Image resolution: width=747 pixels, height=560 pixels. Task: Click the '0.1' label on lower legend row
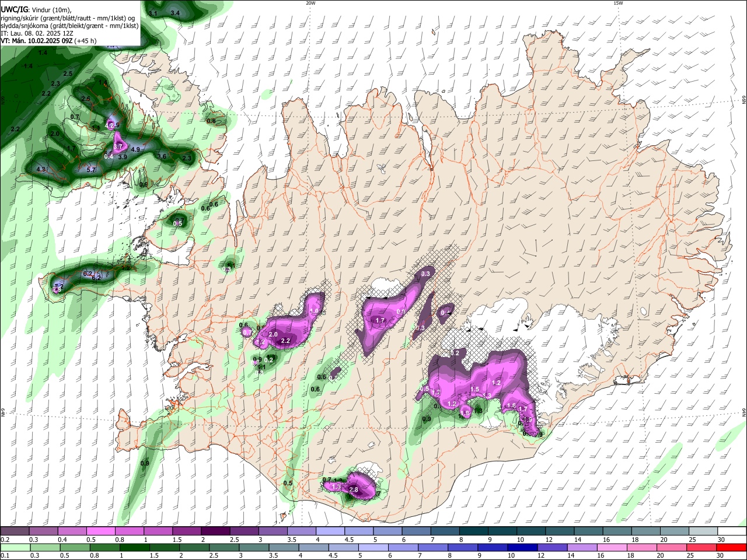(5, 555)
